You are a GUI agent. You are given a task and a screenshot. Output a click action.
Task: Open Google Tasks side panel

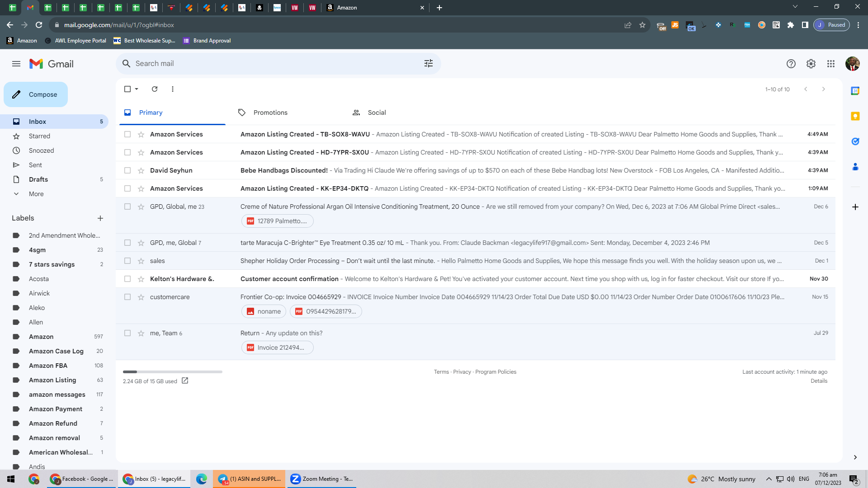tap(855, 141)
